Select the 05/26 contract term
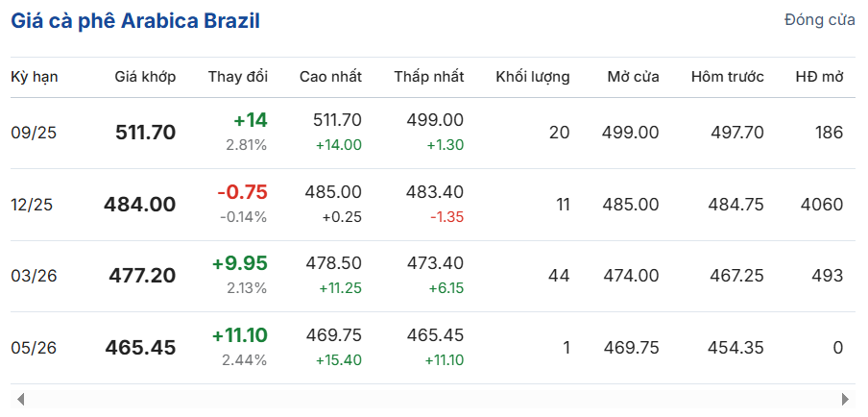 [x=34, y=348]
